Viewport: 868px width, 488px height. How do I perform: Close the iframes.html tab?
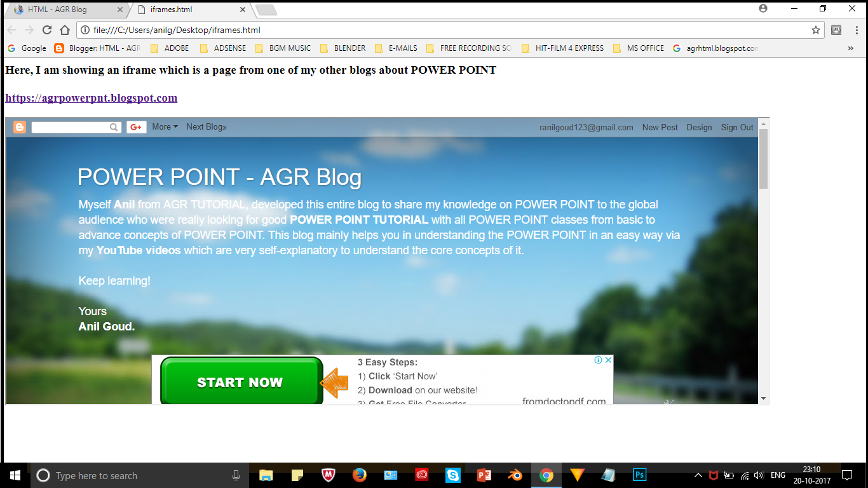point(243,10)
